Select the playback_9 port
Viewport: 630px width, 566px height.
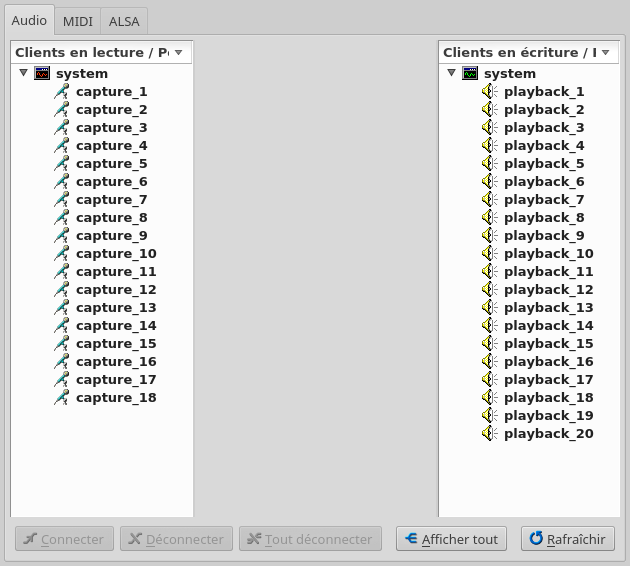544,235
